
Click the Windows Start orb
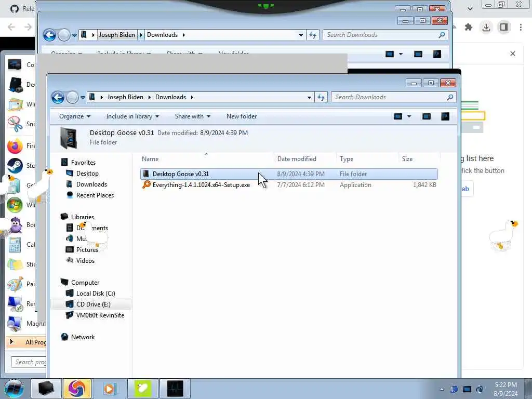(14, 389)
